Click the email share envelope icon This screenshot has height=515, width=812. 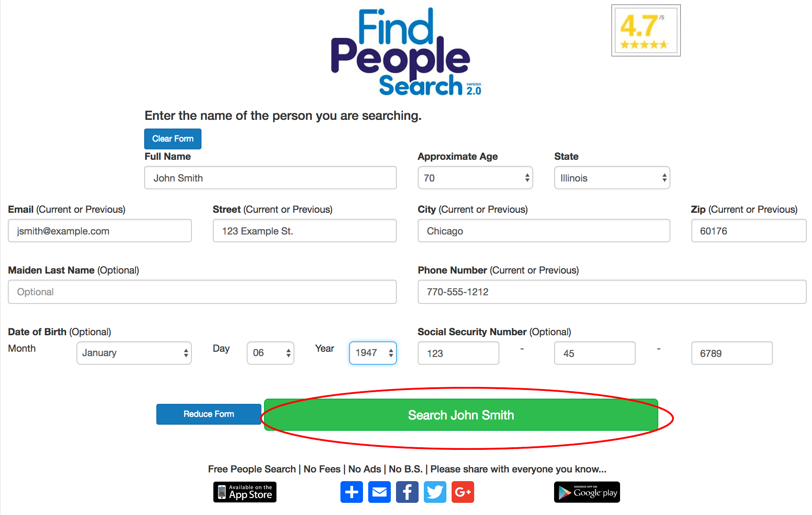pos(379,492)
